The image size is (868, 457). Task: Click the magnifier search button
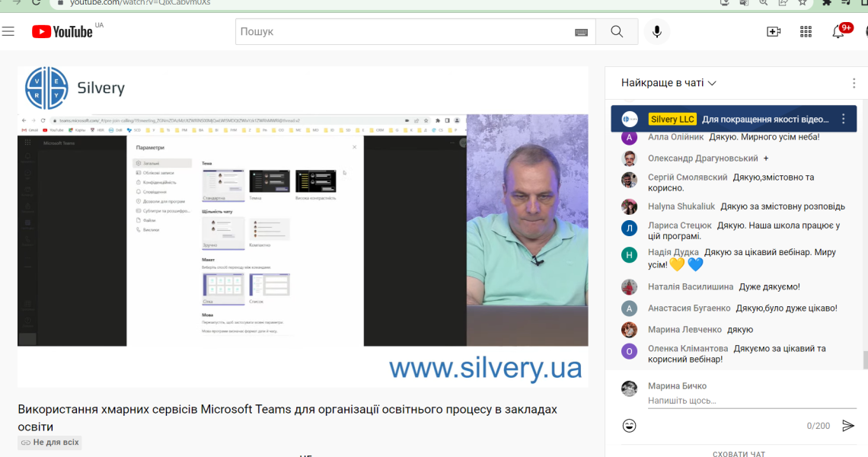[x=617, y=31]
